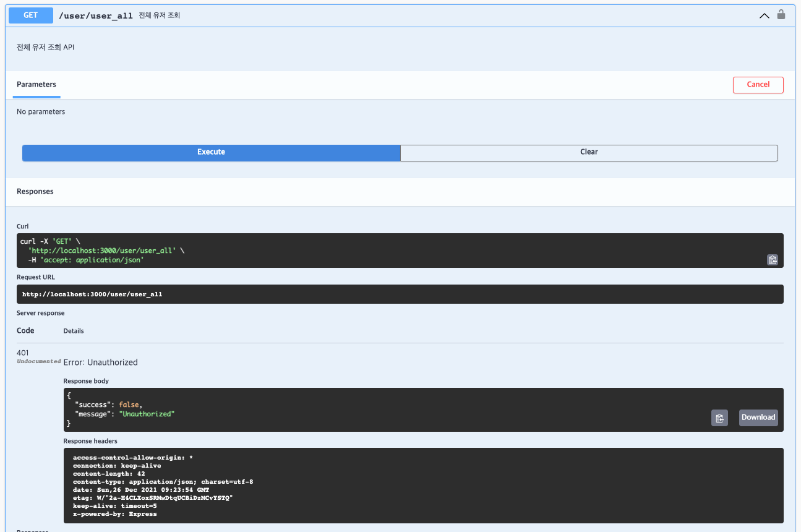Click the authorization lock icon
Viewport: 801px width, 532px height.
click(x=781, y=14)
